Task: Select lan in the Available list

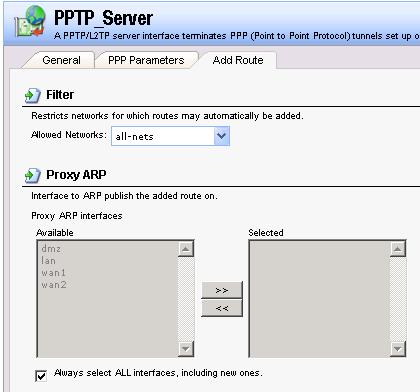Action: point(48,261)
